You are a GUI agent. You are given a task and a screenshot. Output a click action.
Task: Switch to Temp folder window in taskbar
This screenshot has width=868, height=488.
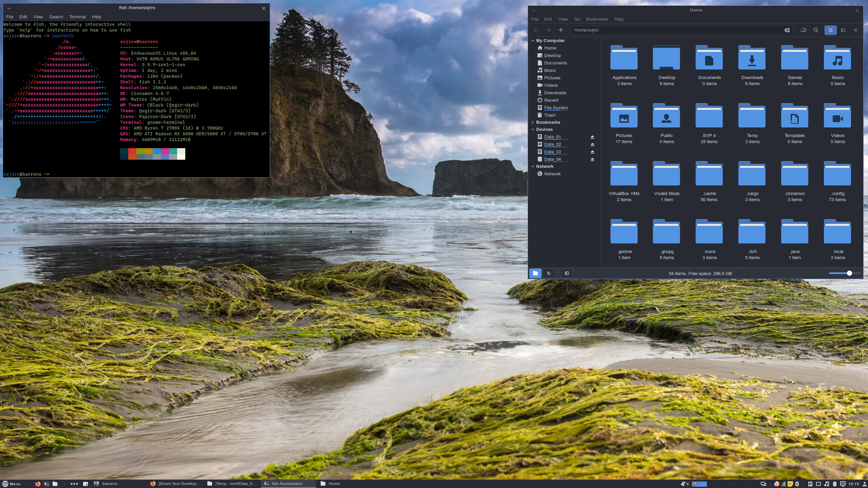[x=232, y=484]
